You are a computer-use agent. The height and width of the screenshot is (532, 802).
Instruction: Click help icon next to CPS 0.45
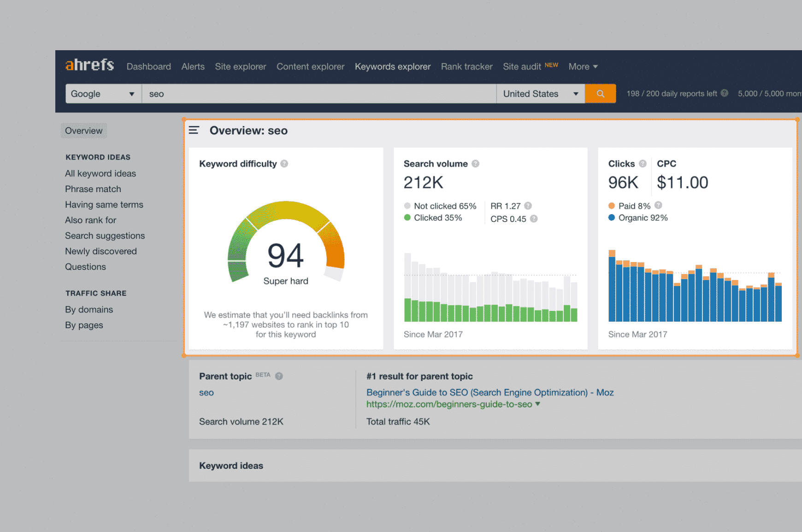pyautogui.click(x=534, y=219)
